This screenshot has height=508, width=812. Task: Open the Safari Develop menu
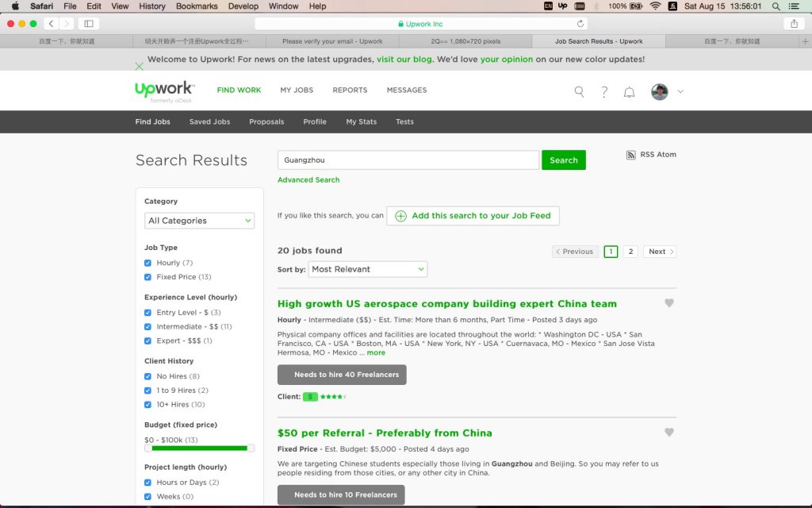[243, 6]
